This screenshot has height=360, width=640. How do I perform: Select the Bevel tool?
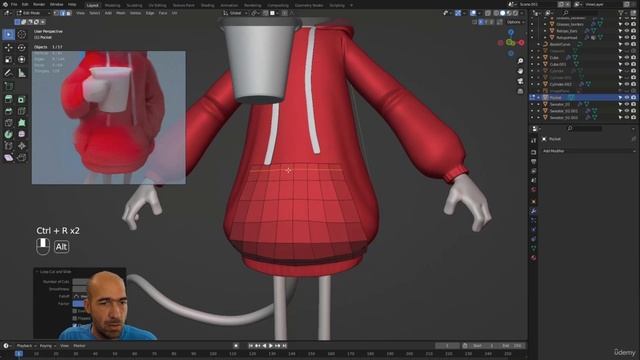point(9,111)
